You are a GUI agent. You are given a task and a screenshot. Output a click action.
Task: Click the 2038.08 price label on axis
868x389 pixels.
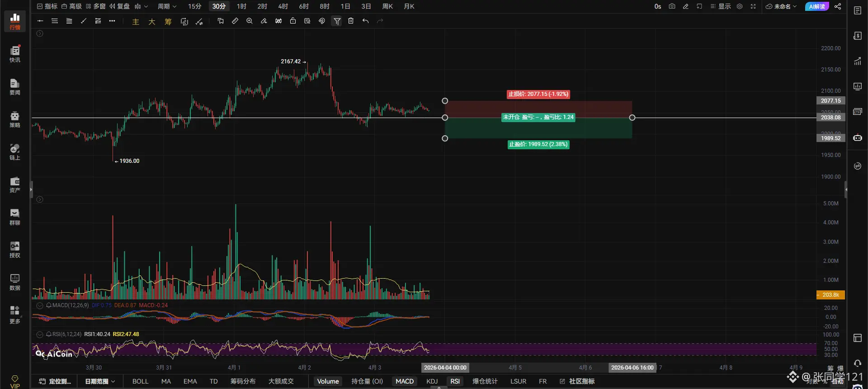[x=830, y=118]
